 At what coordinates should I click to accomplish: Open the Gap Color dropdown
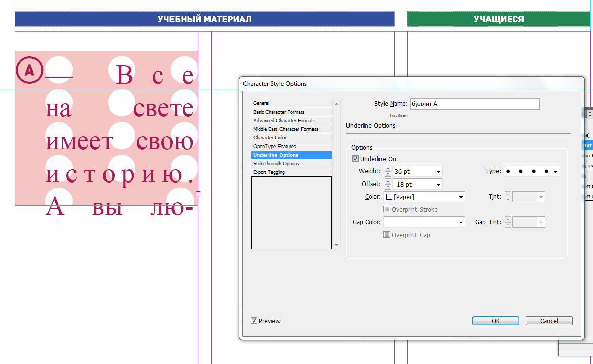tap(461, 222)
